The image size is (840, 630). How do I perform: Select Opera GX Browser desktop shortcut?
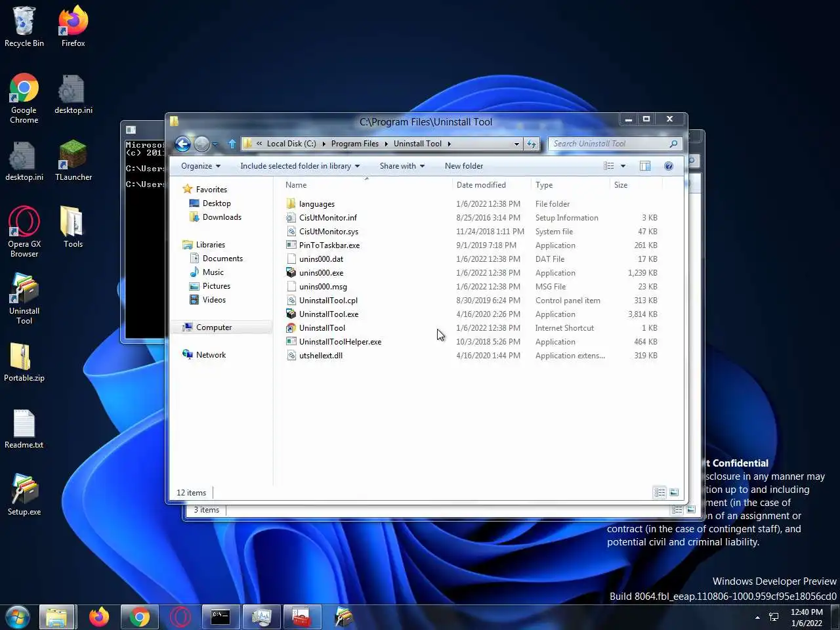24,232
